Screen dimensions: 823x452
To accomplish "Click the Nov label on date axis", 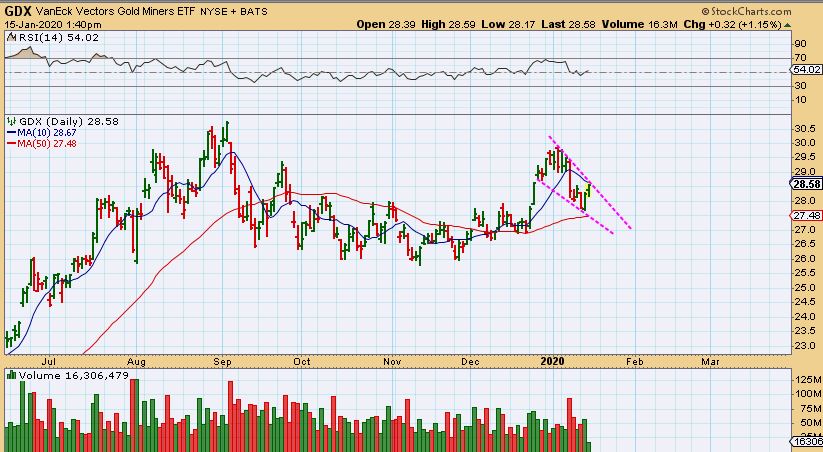I will (392, 362).
